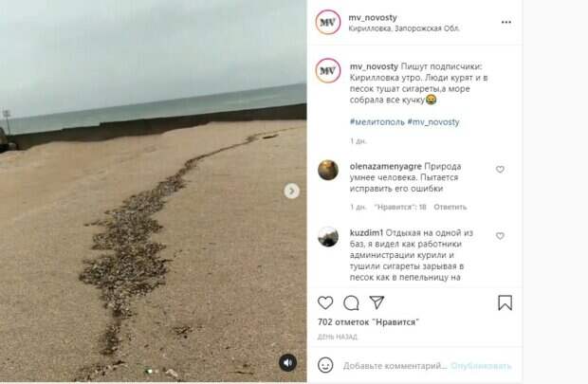Screen dimensions: 588x384
Task: Like the kuzdim1 comment
Action: click(x=500, y=236)
